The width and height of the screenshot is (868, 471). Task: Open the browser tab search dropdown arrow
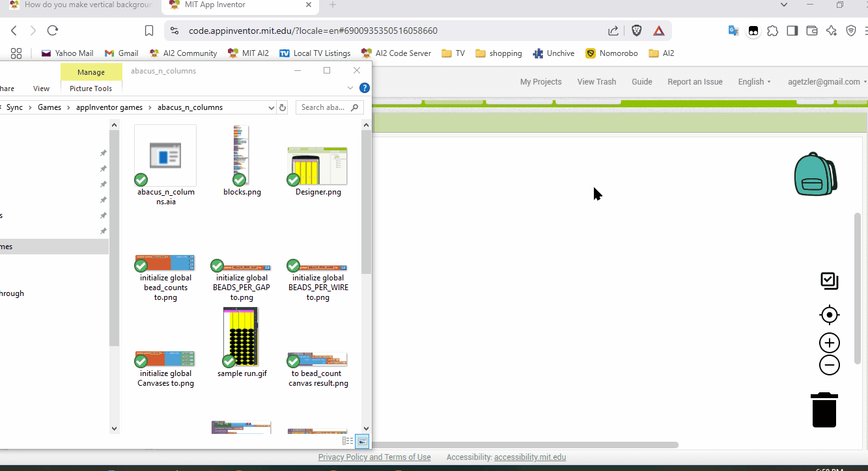(x=783, y=5)
